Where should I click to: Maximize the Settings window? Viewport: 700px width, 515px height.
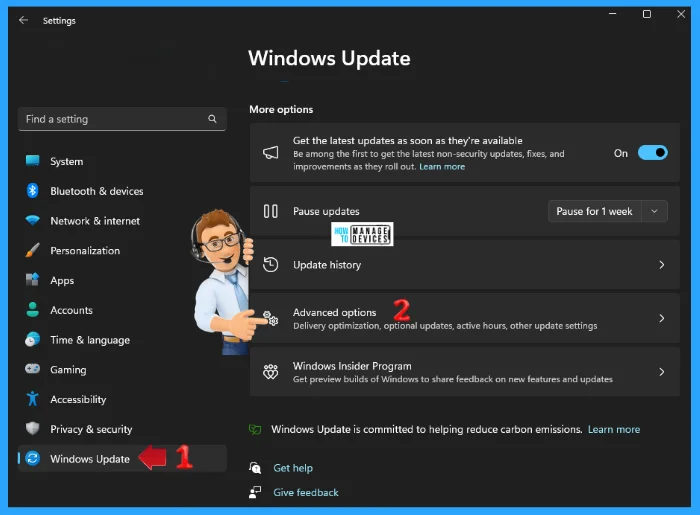[x=646, y=14]
